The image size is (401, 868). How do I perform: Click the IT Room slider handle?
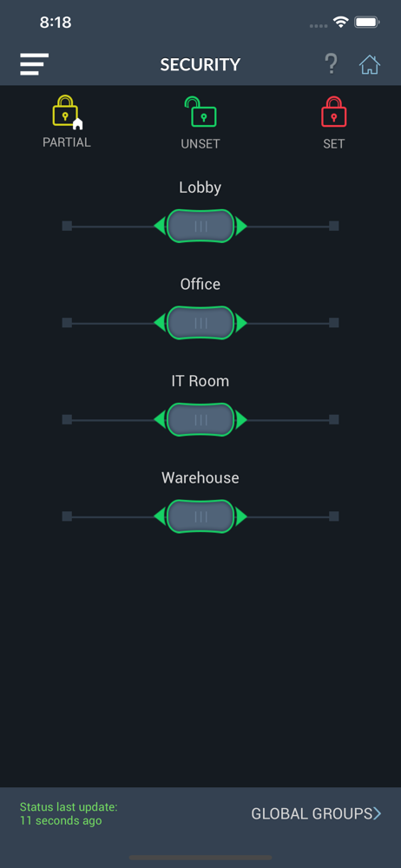click(x=200, y=419)
